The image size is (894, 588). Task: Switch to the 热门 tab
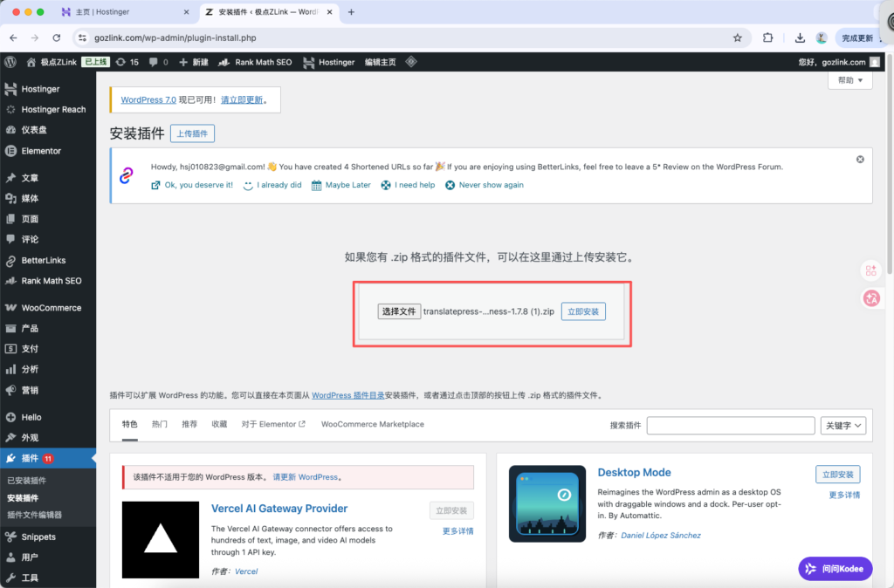click(x=160, y=424)
